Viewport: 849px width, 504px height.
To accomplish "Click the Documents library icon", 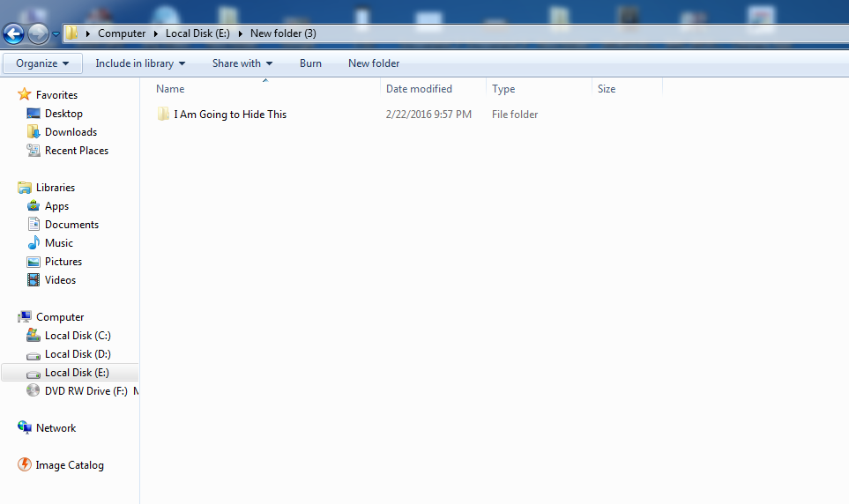I will click(34, 224).
